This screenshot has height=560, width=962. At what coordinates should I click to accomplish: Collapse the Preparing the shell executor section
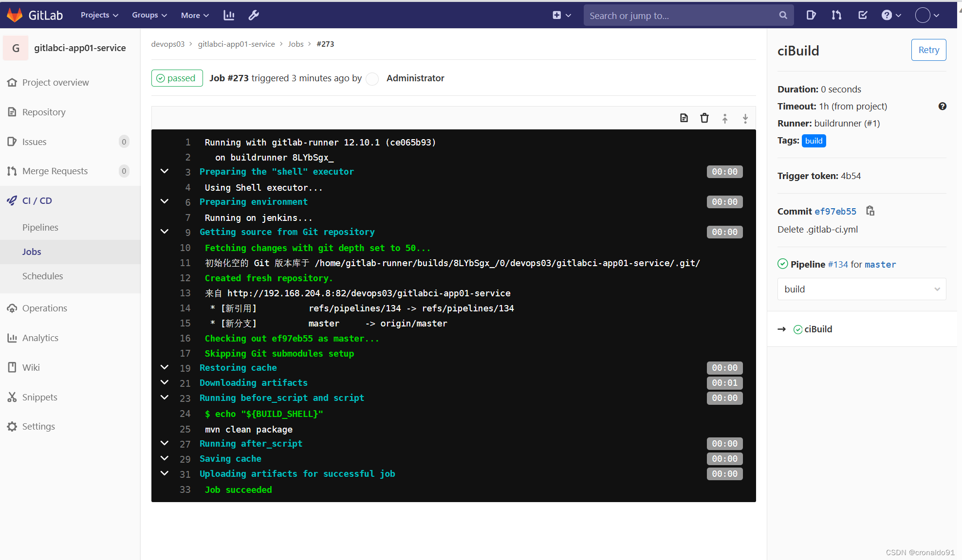165,171
